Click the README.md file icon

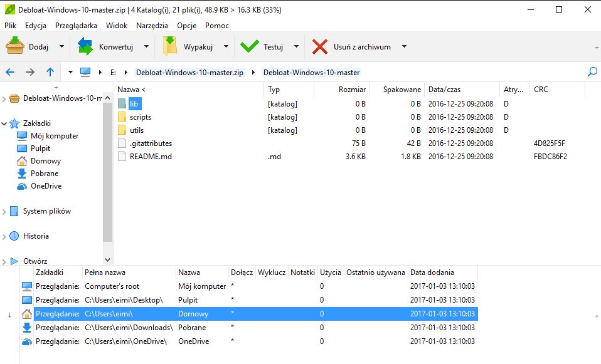[x=122, y=156]
